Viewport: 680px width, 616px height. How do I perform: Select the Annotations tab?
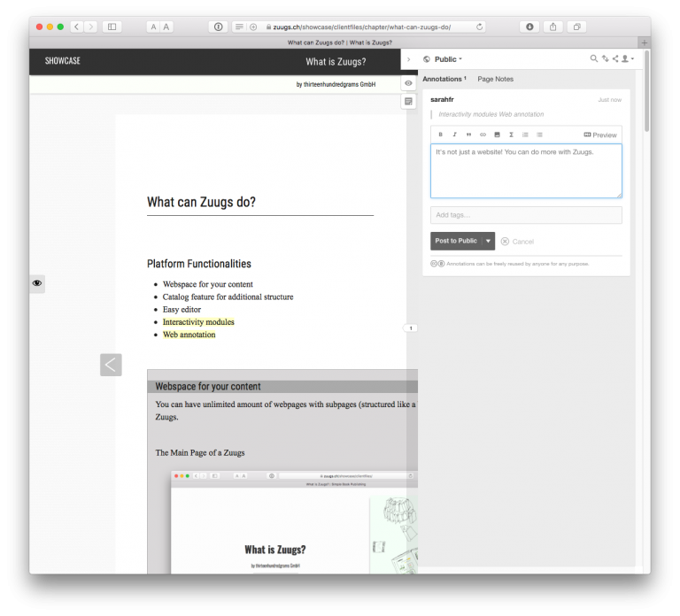pyautogui.click(x=444, y=79)
